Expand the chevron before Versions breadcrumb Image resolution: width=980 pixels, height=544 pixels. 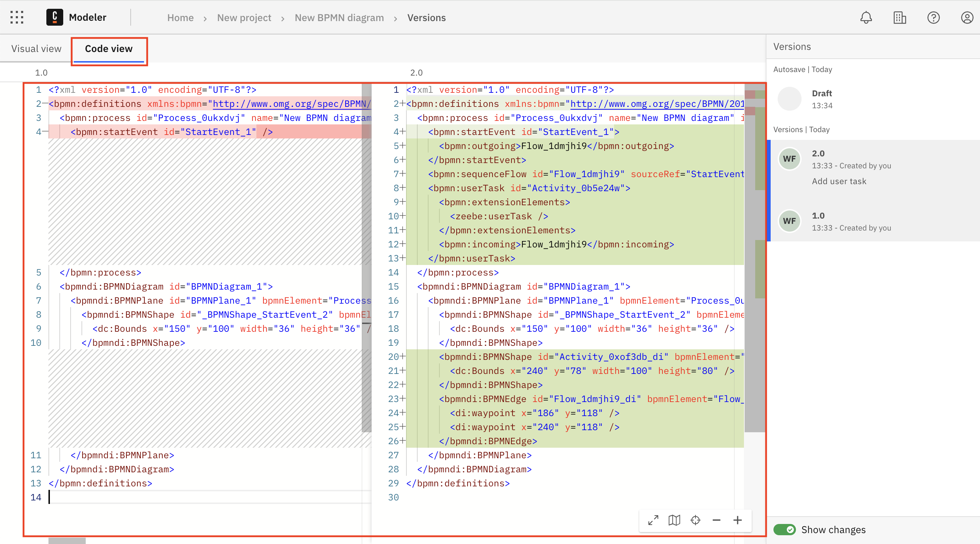396,18
